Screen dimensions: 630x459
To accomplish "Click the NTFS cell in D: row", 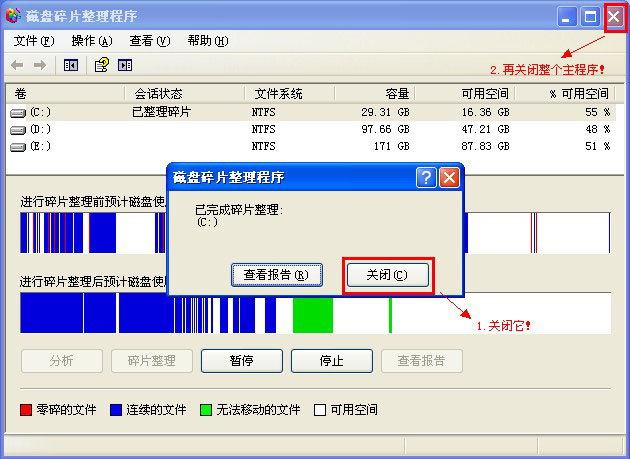I will [264, 129].
